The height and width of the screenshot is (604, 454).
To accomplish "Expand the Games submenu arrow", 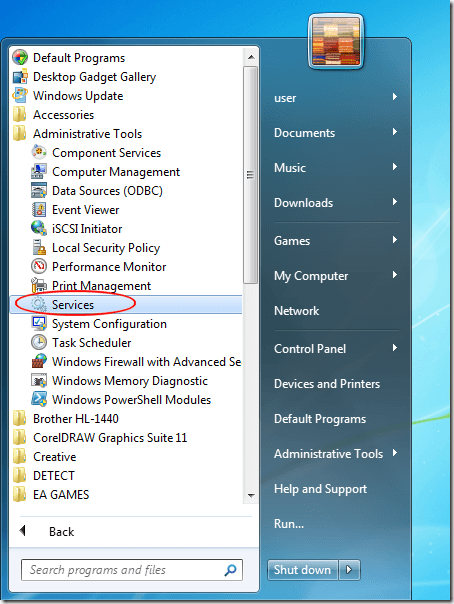I will tap(394, 240).
